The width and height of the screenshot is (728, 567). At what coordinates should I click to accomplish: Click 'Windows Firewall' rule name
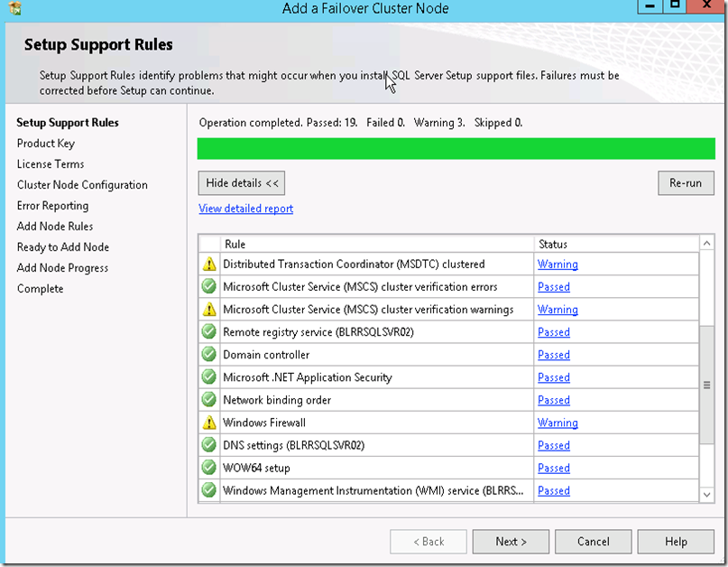point(264,423)
